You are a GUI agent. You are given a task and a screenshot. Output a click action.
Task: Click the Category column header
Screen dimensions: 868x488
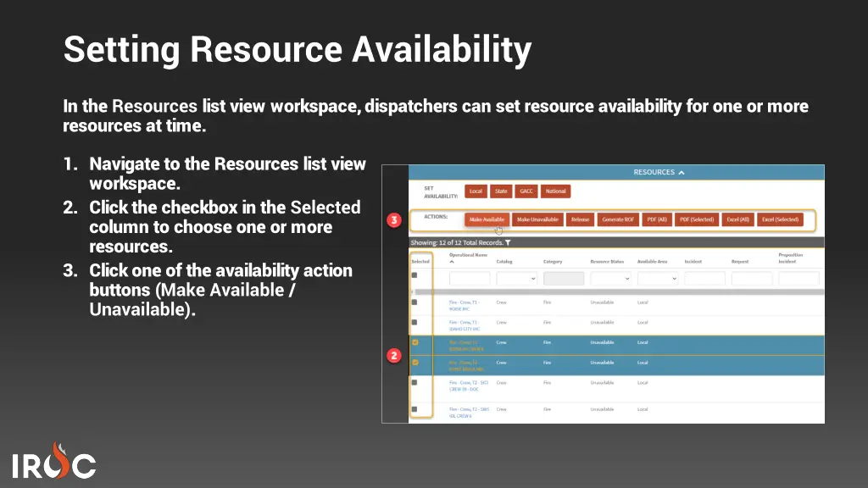tap(553, 261)
